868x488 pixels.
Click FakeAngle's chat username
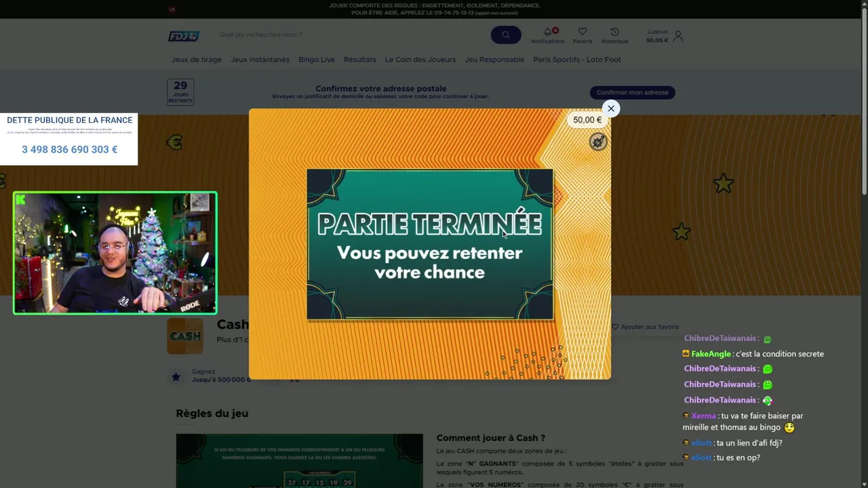(711, 354)
